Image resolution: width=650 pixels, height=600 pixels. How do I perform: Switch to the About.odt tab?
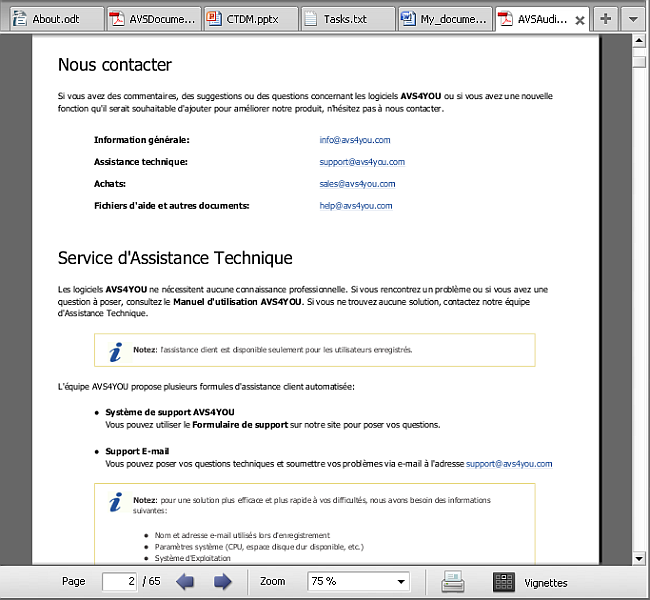point(57,19)
